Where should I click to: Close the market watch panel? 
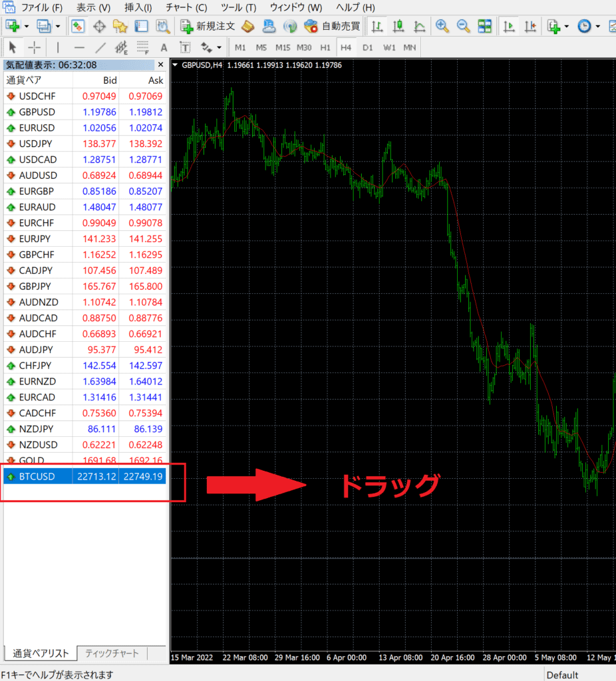(160, 65)
